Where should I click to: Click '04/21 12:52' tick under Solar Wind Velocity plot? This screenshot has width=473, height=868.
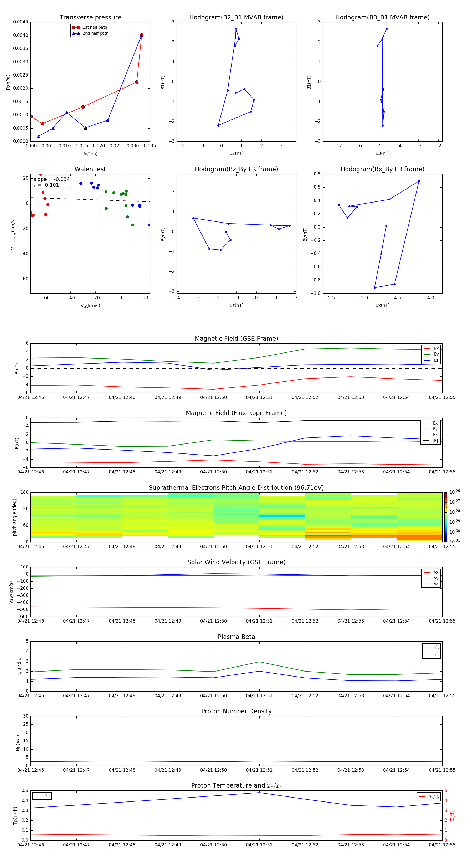tap(305, 621)
